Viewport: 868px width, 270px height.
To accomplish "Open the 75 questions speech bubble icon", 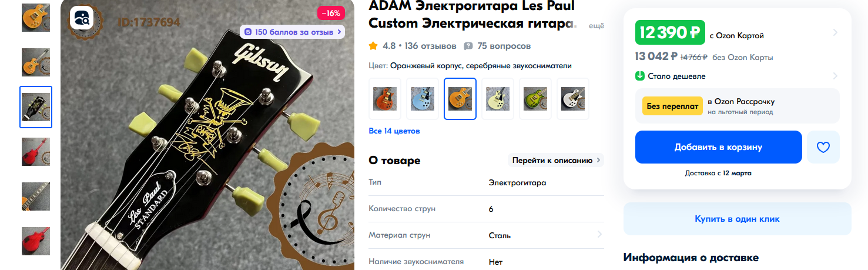I will pyautogui.click(x=468, y=46).
